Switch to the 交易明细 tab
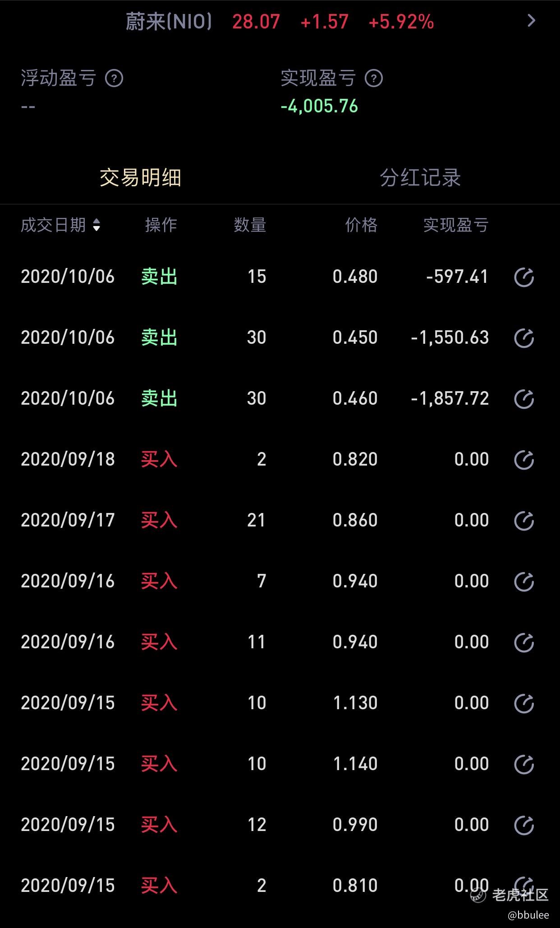 tap(140, 177)
